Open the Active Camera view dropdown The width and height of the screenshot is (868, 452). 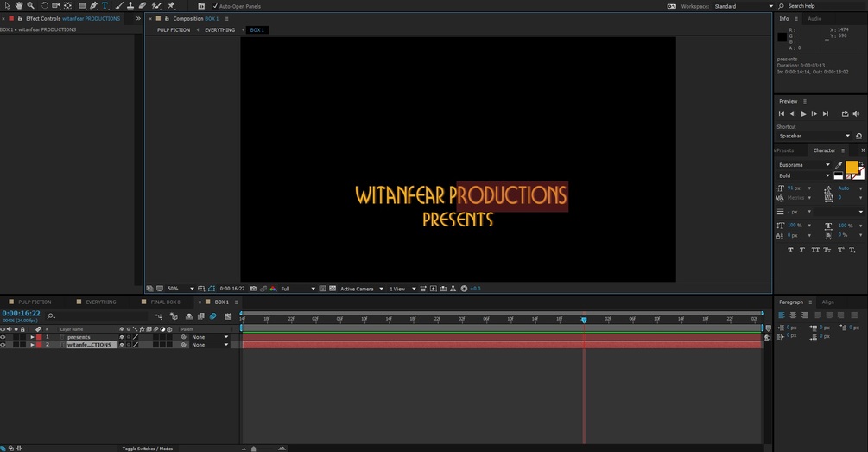[362, 289]
